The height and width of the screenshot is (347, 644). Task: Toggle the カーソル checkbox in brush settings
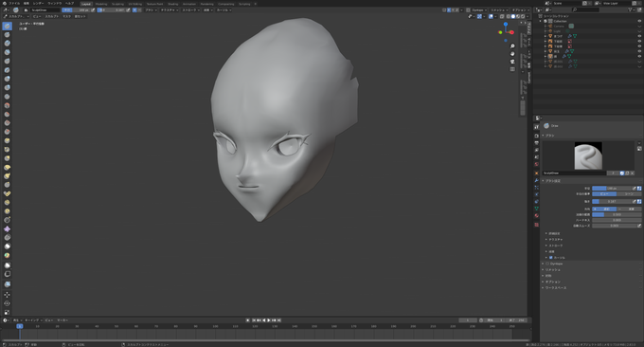[551, 258]
